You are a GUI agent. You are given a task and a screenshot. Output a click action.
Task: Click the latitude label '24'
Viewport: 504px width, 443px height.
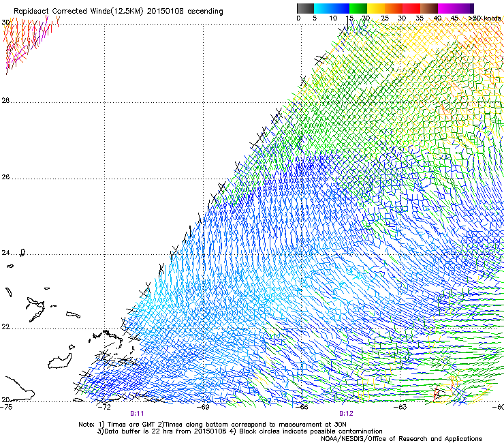pos(5,253)
